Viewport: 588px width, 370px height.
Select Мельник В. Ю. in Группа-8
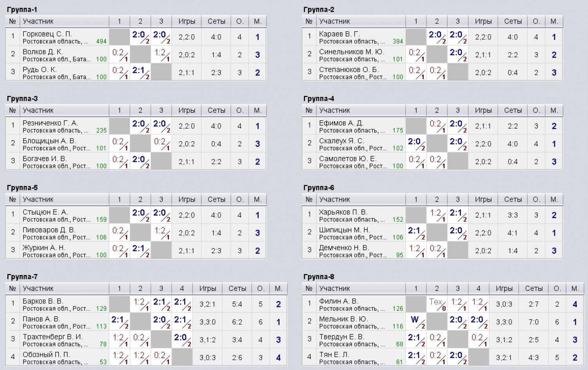pyautogui.click(x=343, y=319)
